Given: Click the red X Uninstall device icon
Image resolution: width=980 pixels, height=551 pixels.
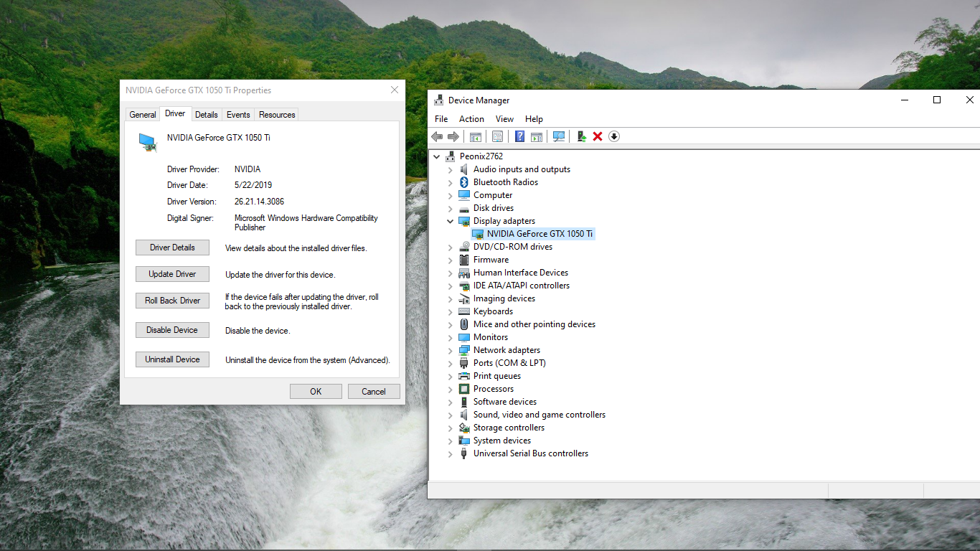Looking at the screenshot, I should coord(598,136).
